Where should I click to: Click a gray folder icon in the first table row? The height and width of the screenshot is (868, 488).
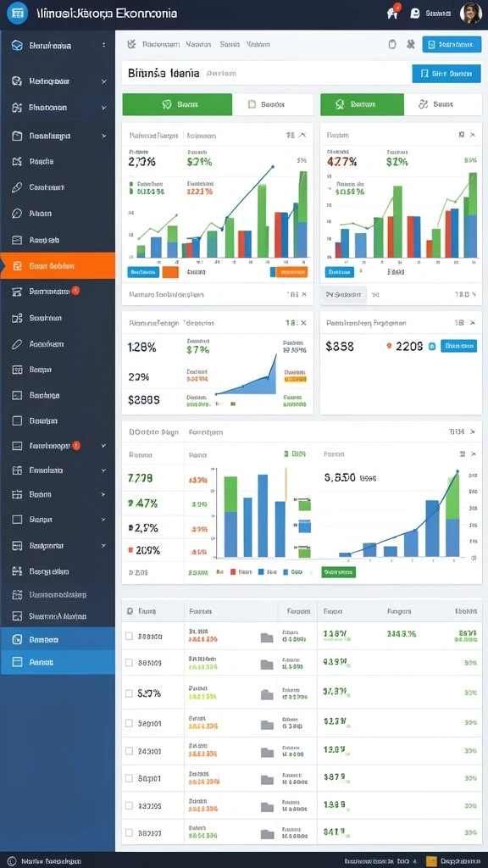(x=267, y=637)
